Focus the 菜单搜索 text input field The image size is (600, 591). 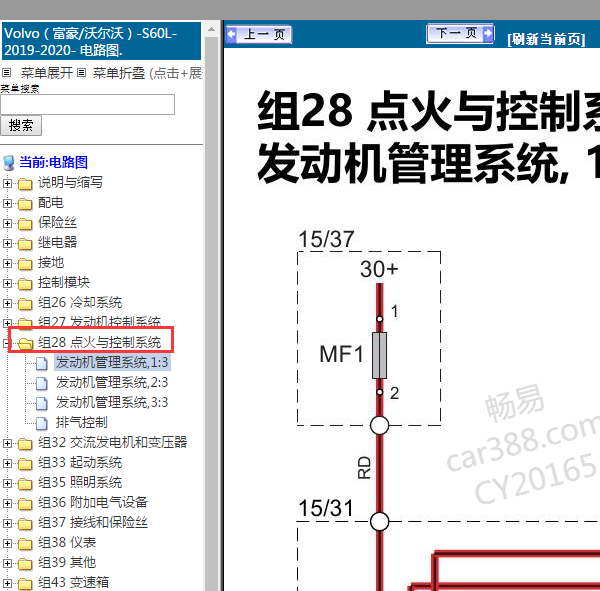(88, 104)
